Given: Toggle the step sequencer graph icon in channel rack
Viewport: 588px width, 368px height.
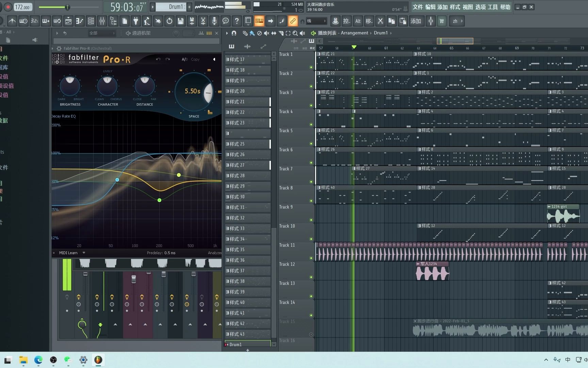Looking at the screenshot, I should click(201, 33).
